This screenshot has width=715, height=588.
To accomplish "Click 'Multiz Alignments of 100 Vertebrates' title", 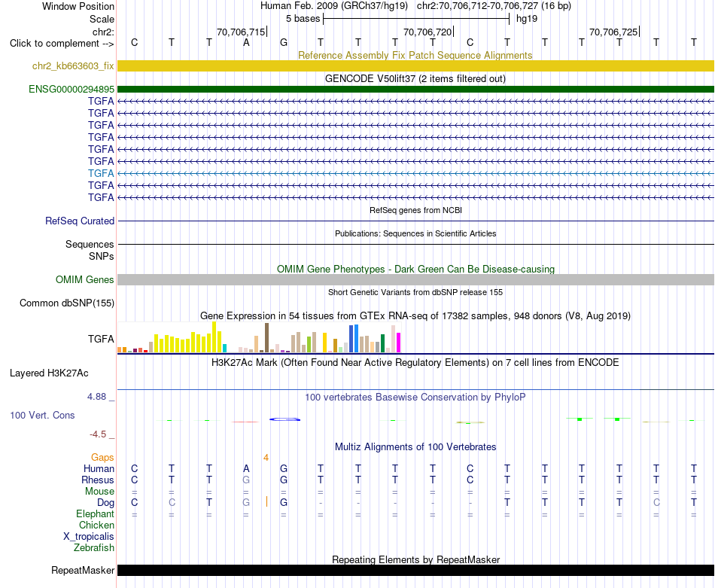I will tap(415, 447).
